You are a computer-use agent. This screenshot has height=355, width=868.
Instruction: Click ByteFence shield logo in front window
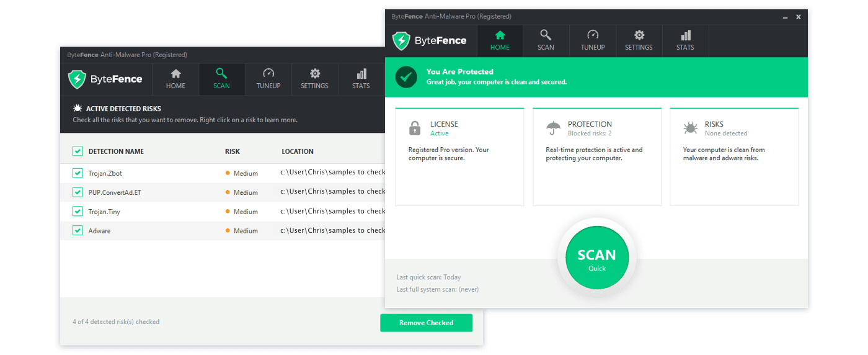click(x=402, y=41)
